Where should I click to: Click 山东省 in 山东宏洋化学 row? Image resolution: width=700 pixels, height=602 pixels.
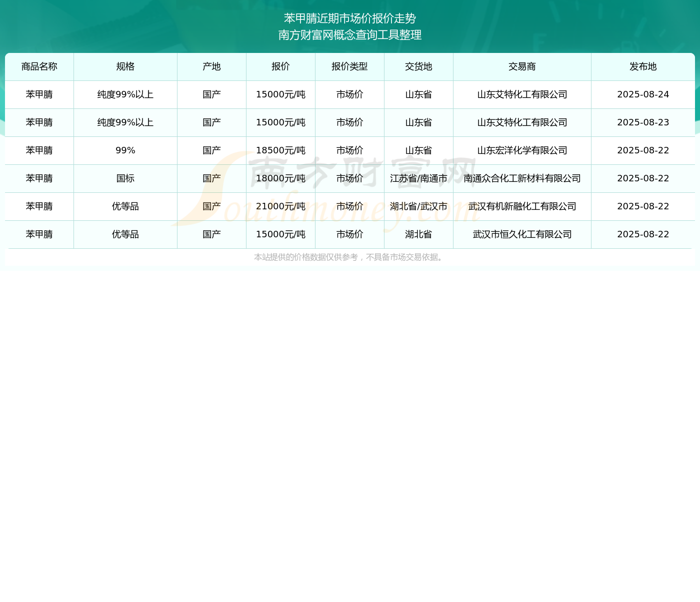pyautogui.click(x=418, y=150)
